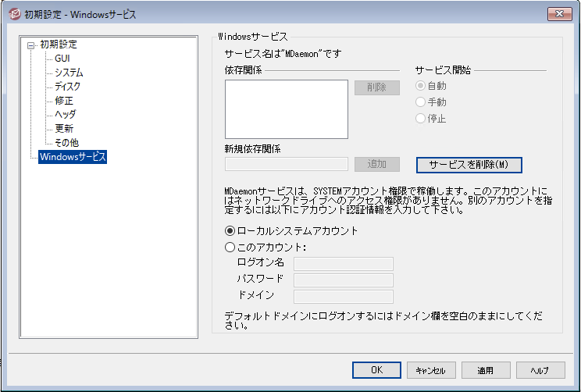581x392 pixels.
Task: Select その他 in the tree
Action: pos(66,143)
